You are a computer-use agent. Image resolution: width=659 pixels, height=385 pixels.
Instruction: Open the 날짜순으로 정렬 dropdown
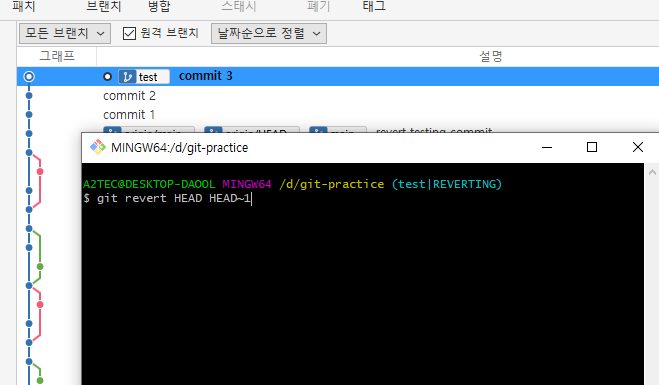point(269,33)
